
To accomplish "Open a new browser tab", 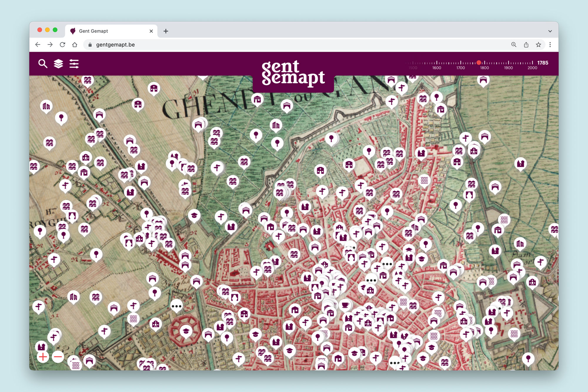I will coord(166,31).
